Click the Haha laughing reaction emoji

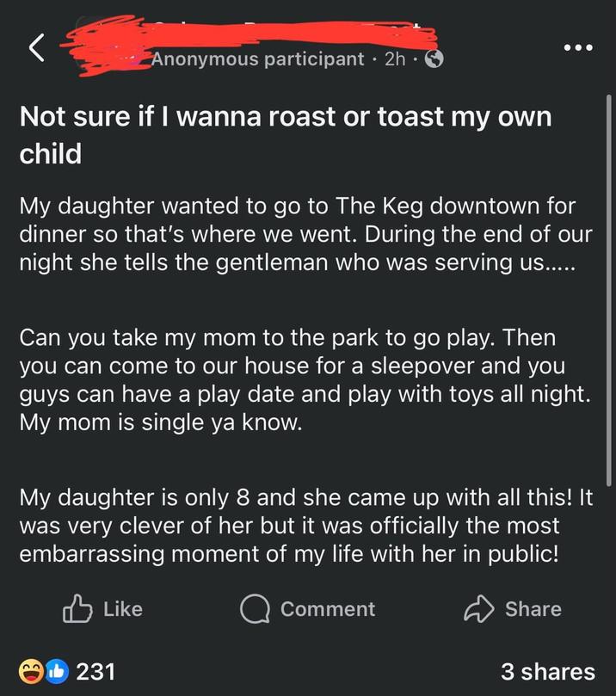pyautogui.click(x=32, y=671)
